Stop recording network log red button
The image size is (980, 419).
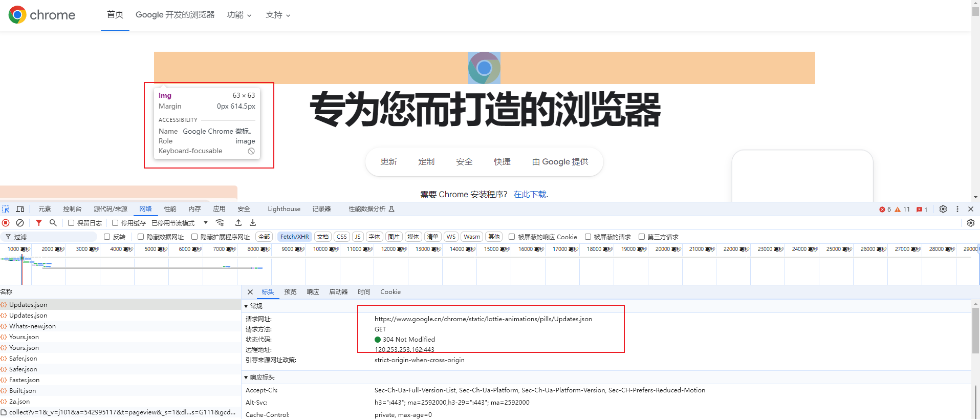point(6,223)
